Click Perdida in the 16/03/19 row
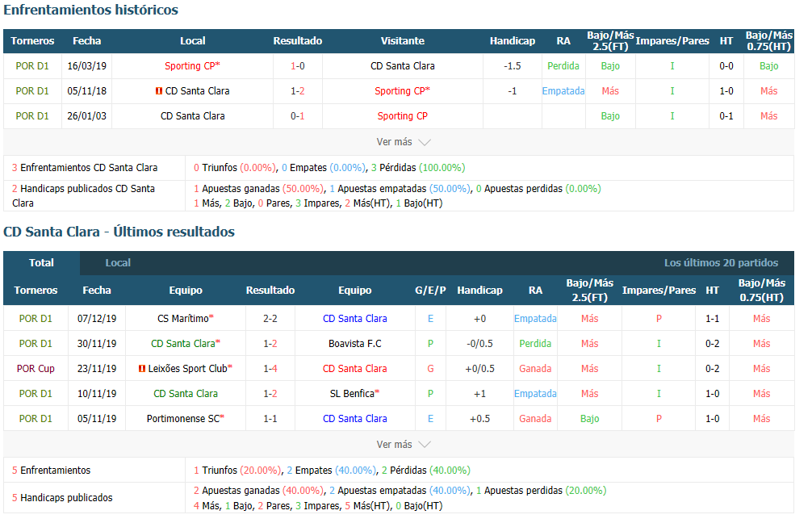Viewport: 812px width, 523px height. 563,65
